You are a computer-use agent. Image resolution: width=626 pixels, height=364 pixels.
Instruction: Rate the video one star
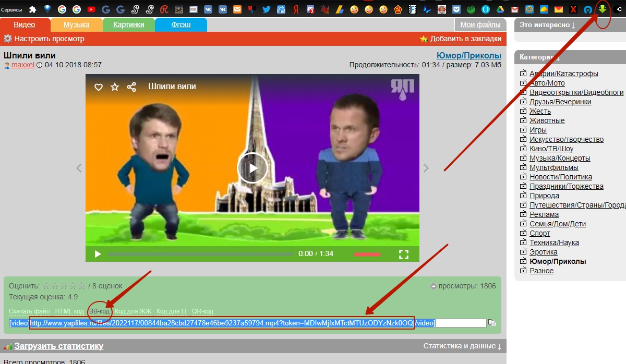(46, 286)
